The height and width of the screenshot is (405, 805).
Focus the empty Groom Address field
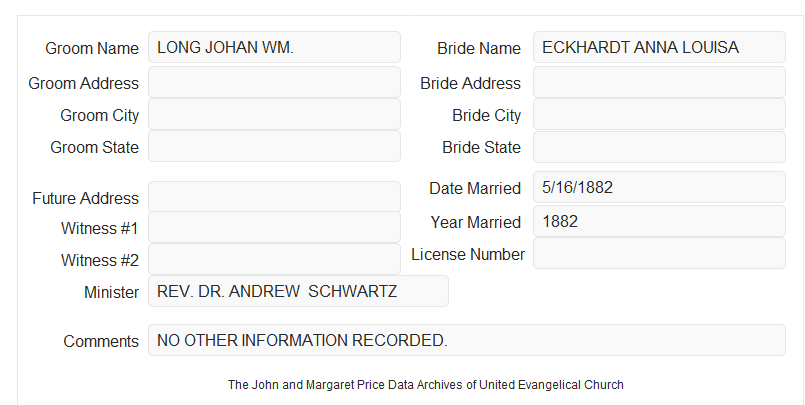[274, 82]
